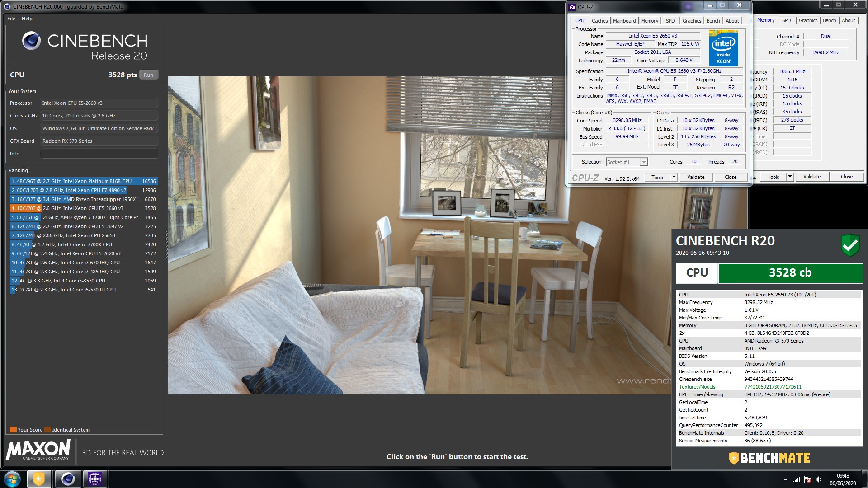The image size is (868, 488).
Task: Click Validate in front CPU-Z window
Action: [x=696, y=178]
